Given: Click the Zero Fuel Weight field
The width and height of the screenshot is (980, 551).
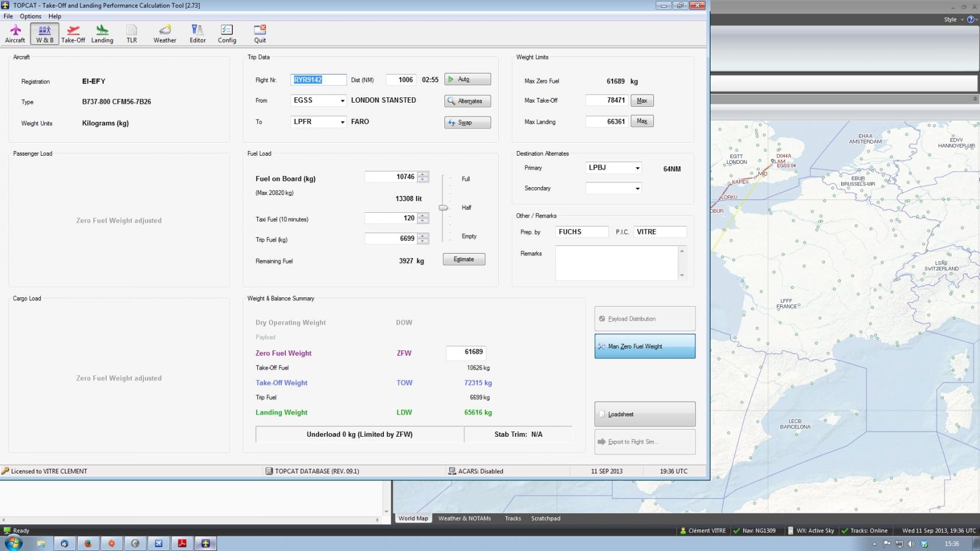Looking at the screenshot, I should click(x=466, y=352).
